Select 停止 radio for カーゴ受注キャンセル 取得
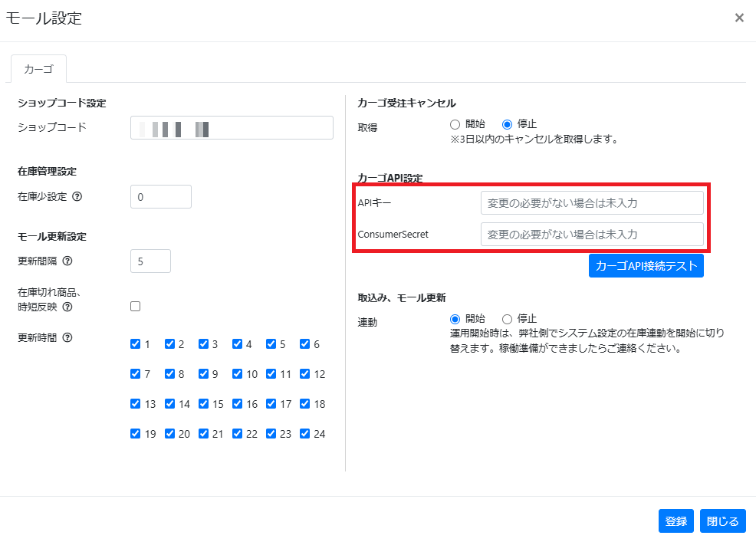This screenshot has height=542, width=756. pos(507,124)
